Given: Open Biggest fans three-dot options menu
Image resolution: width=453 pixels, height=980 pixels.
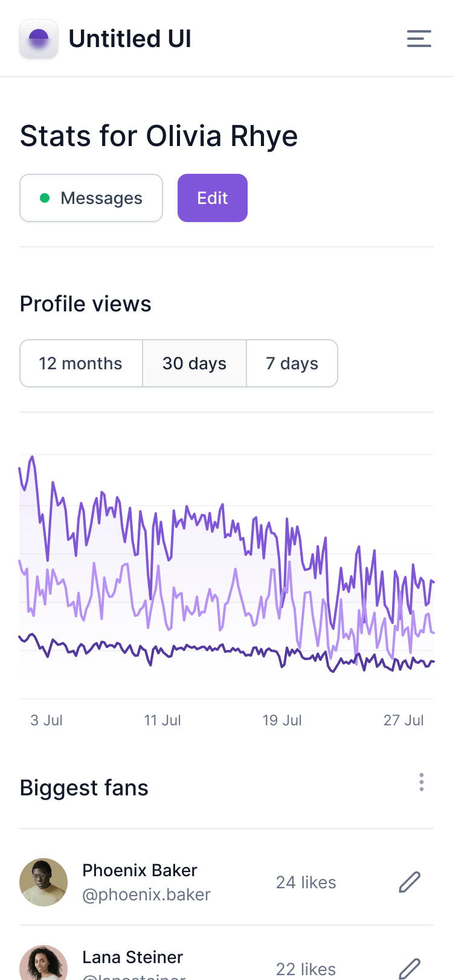Looking at the screenshot, I should (x=421, y=782).
